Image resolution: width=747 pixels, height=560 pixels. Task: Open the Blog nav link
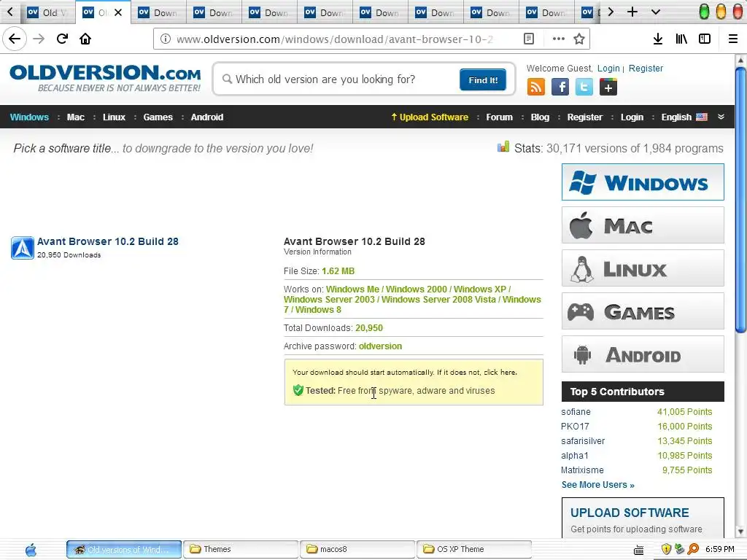pyautogui.click(x=540, y=117)
